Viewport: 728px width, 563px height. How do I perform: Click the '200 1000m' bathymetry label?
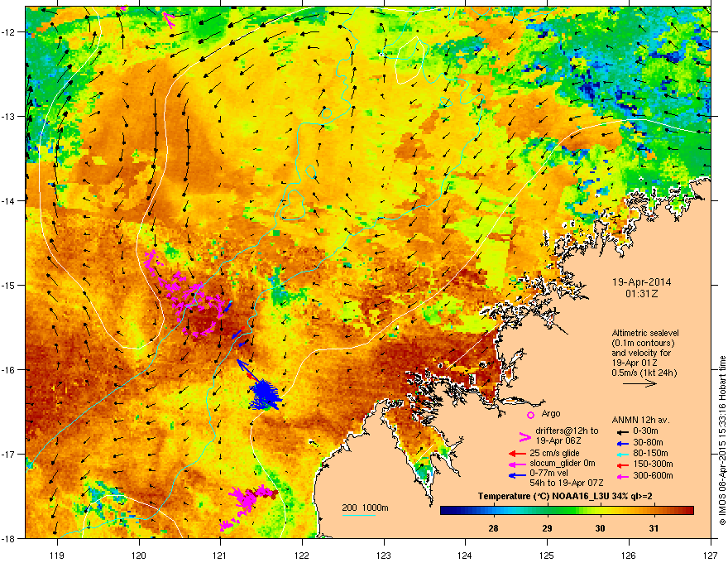[x=365, y=508]
